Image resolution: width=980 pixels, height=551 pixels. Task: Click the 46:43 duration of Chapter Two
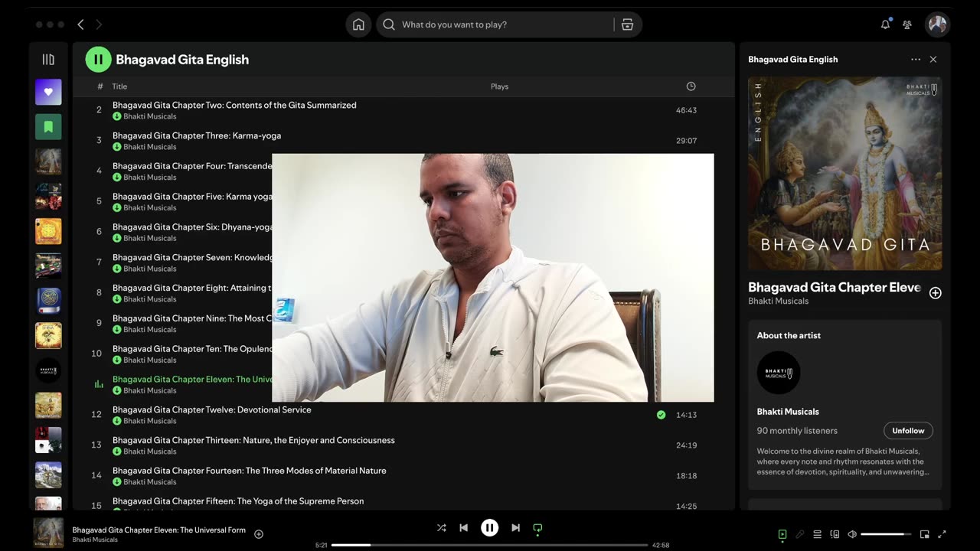click(686, 110)
